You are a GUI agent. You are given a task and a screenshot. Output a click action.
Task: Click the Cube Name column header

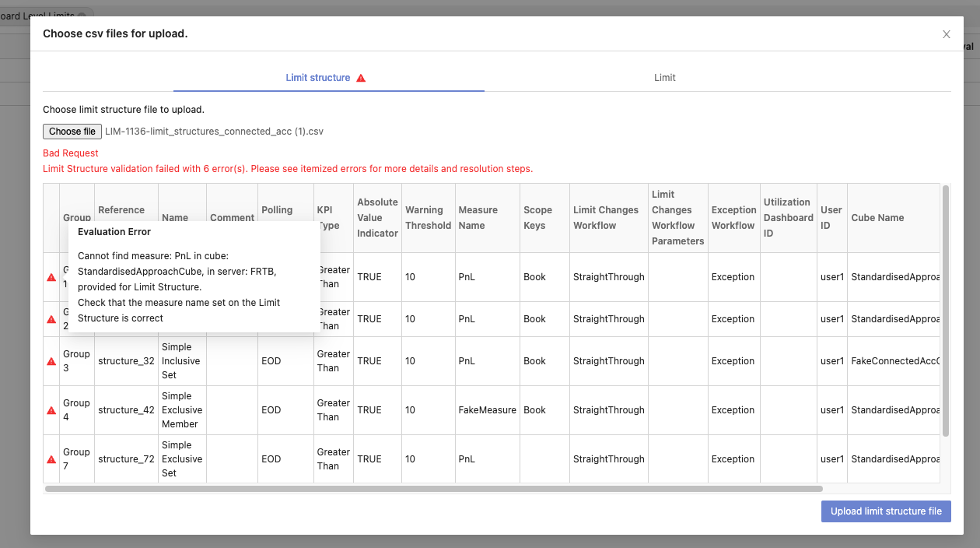click(x=877, y=218)
